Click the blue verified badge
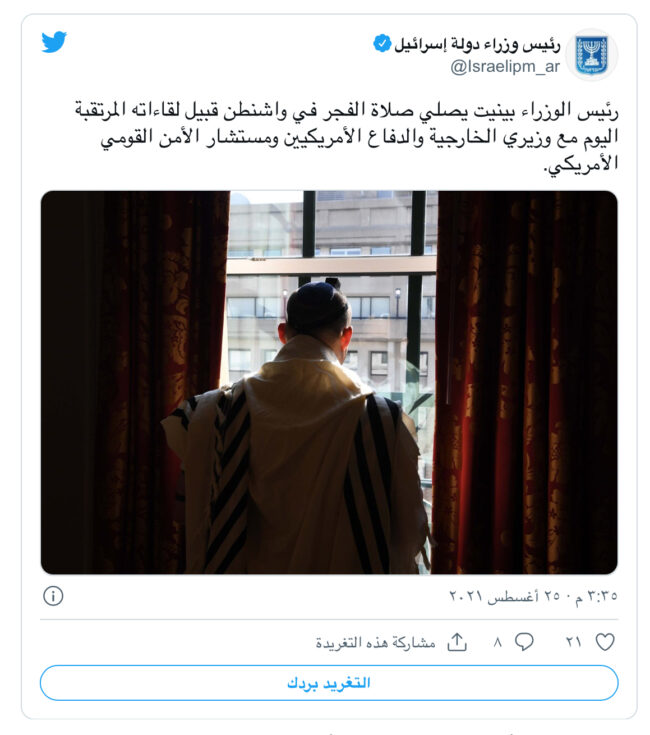The width and height of the screenshot is (650, 735). [382, 44]
